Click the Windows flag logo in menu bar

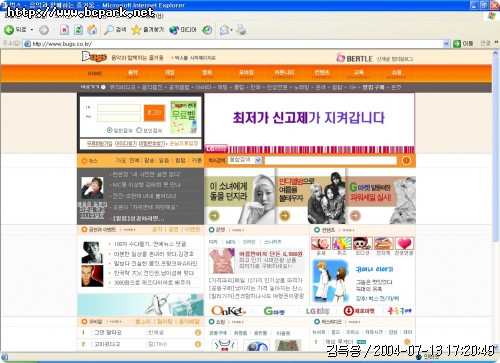coord(491,16)
